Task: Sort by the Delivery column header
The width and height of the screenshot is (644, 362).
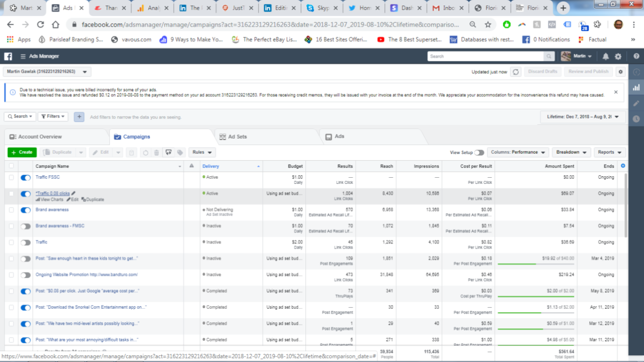Action: [211, 166]
